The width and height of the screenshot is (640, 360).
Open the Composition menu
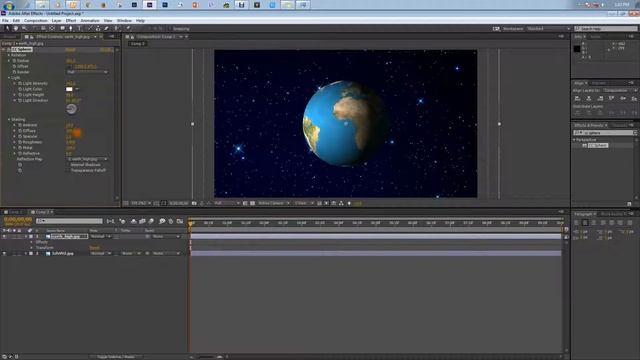(x=36, y=20)
